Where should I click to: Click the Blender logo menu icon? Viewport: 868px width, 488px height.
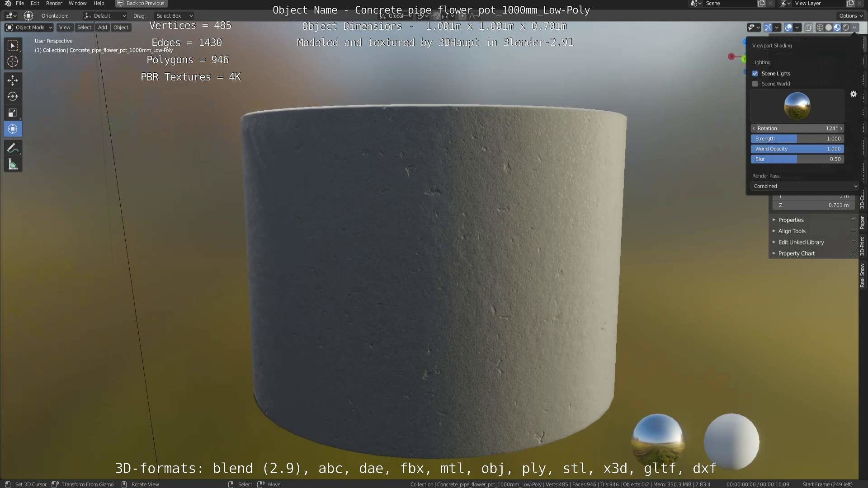(x=8, y=3)
